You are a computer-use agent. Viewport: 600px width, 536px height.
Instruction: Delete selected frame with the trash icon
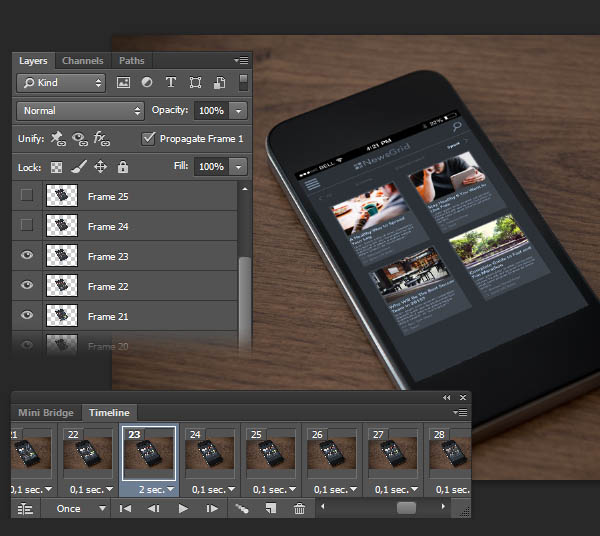click(299, 509)
